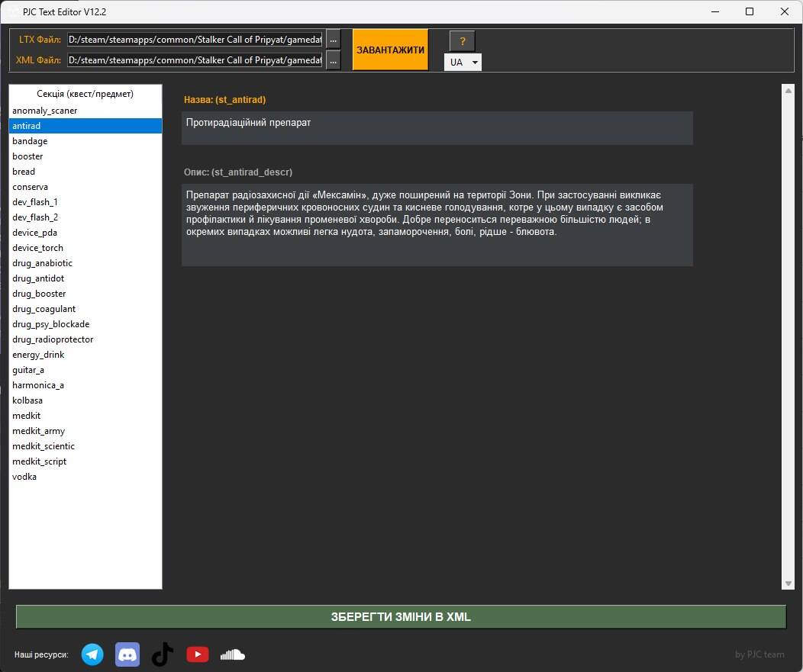Select medkit_army from the section list
The height and width of the screenshot is (672, 803).
[x=39, y=431]
